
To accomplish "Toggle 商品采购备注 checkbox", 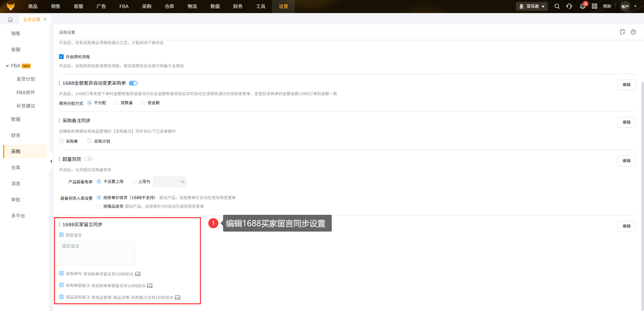I will [61, 297].
